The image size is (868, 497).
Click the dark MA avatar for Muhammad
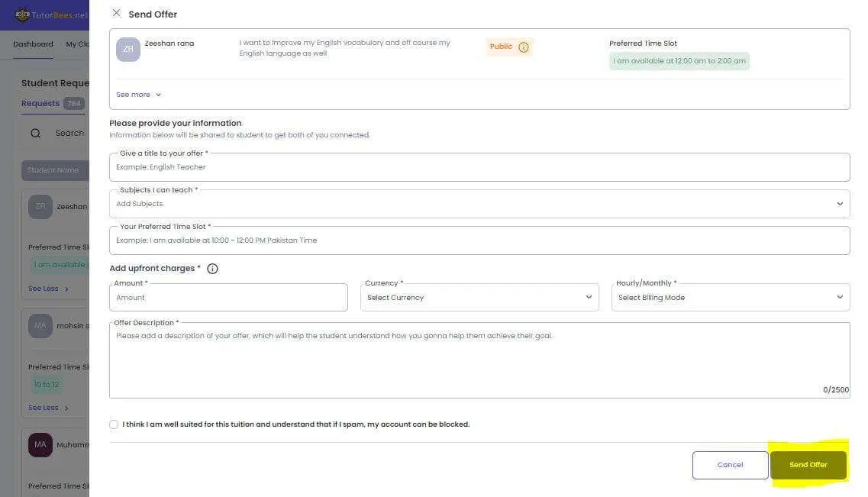(40, 445)
